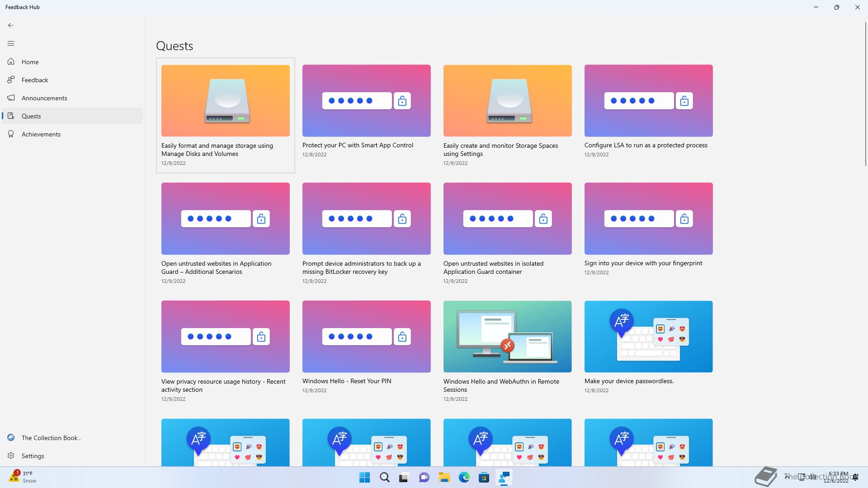Open privacy resource usage history thumbnail

(226, 337)
